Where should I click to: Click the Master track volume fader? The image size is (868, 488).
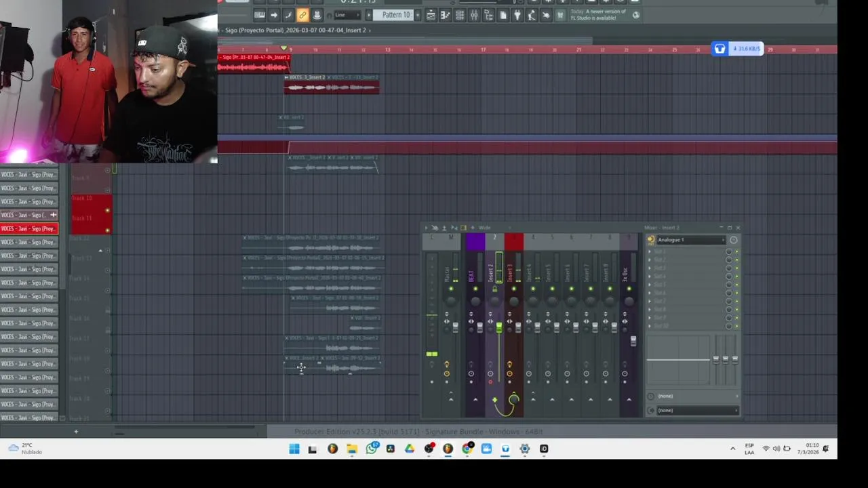(455, 327)
